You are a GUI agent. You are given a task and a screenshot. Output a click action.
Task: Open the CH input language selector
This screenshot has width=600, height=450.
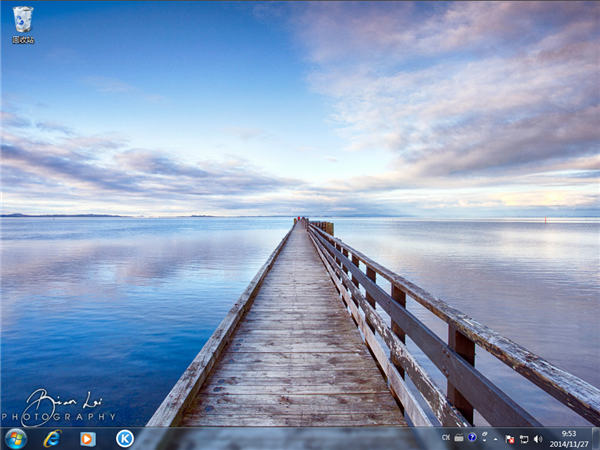tap(446, 438)
